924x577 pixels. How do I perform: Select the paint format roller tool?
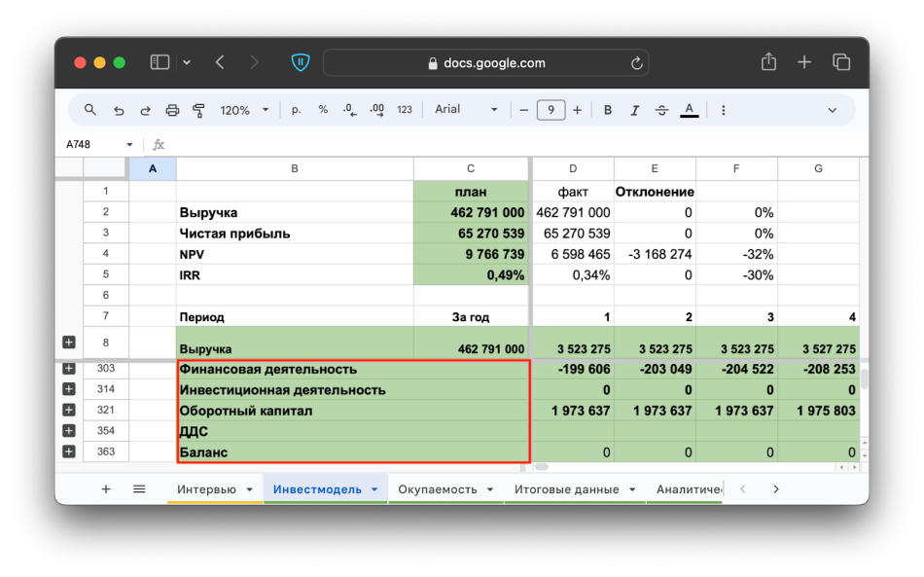coord(198,110)
